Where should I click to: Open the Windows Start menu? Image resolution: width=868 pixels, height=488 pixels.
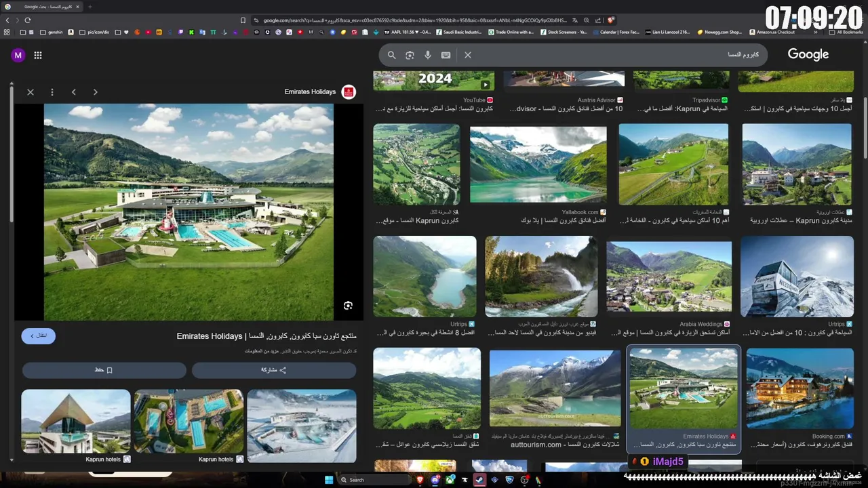click(x=329, y=480)
